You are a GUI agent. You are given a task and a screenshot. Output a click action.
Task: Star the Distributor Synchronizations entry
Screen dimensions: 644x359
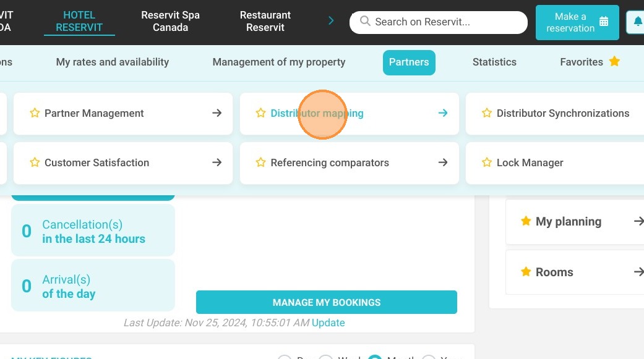(x=487, y=113)
